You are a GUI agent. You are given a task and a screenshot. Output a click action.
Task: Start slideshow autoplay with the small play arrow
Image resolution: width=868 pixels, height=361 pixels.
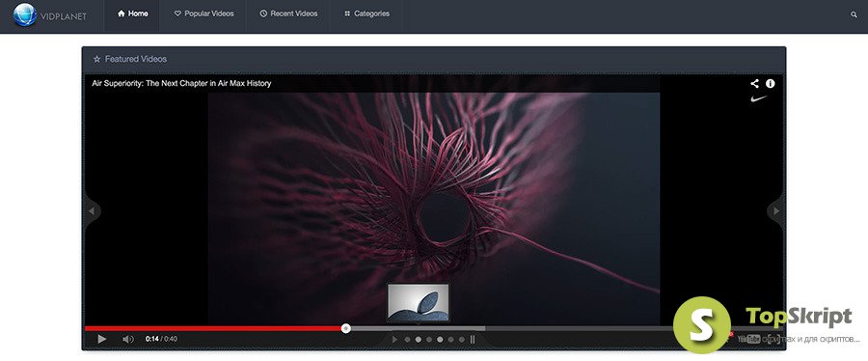click(394, 339)
